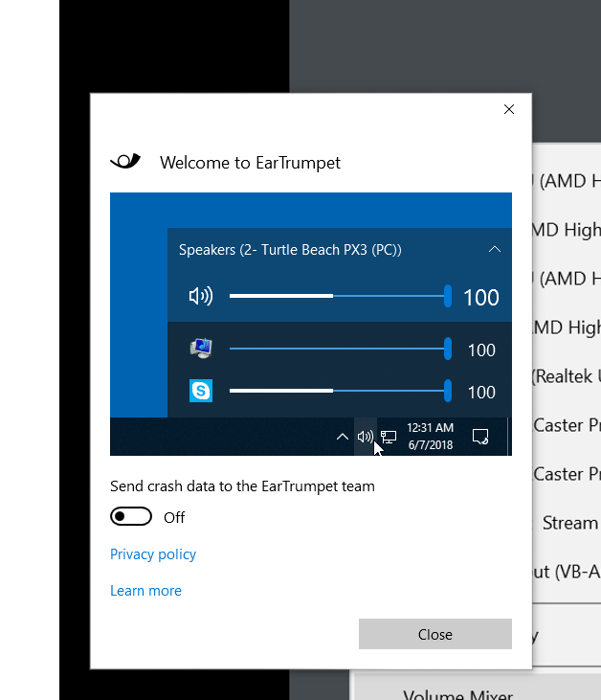Toggle the Send crash data switch
This screenshot has width=601, height=700.
(131, 516)
